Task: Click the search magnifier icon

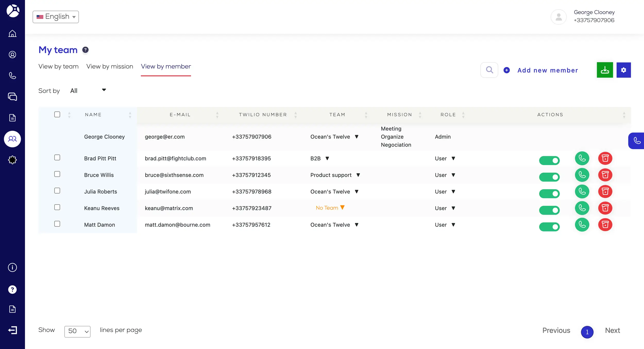Action: tap(489, 70)
